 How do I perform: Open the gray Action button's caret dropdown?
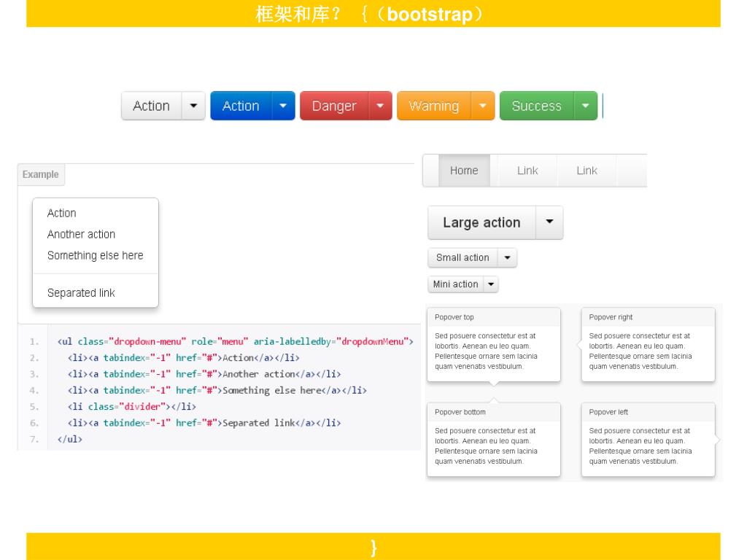tap(193, 106)
